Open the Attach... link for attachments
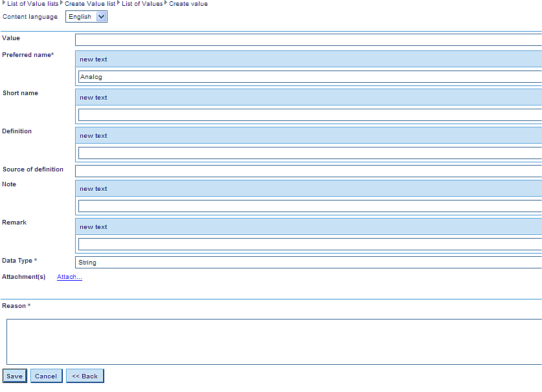Viewport: 542px width, 392px height. (x=69, y=277)
